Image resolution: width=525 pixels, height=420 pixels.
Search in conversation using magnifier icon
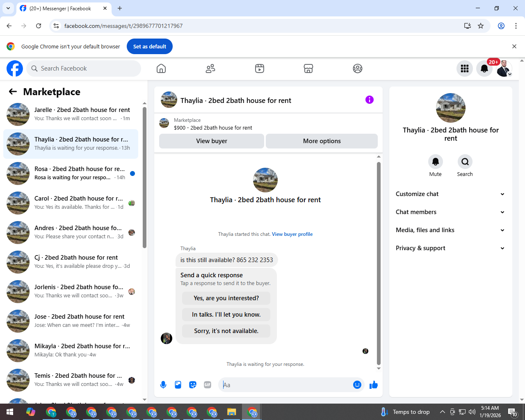[x=465, y=162]
